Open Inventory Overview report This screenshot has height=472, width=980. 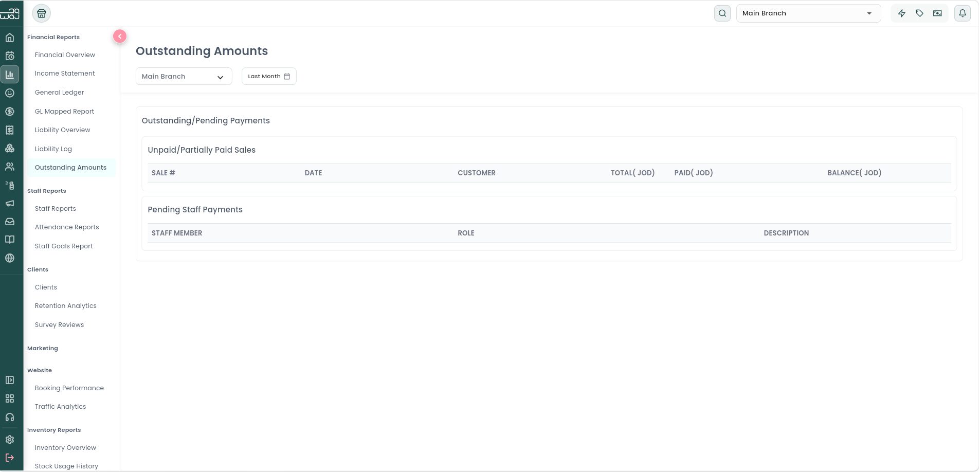tap(65, 448)
